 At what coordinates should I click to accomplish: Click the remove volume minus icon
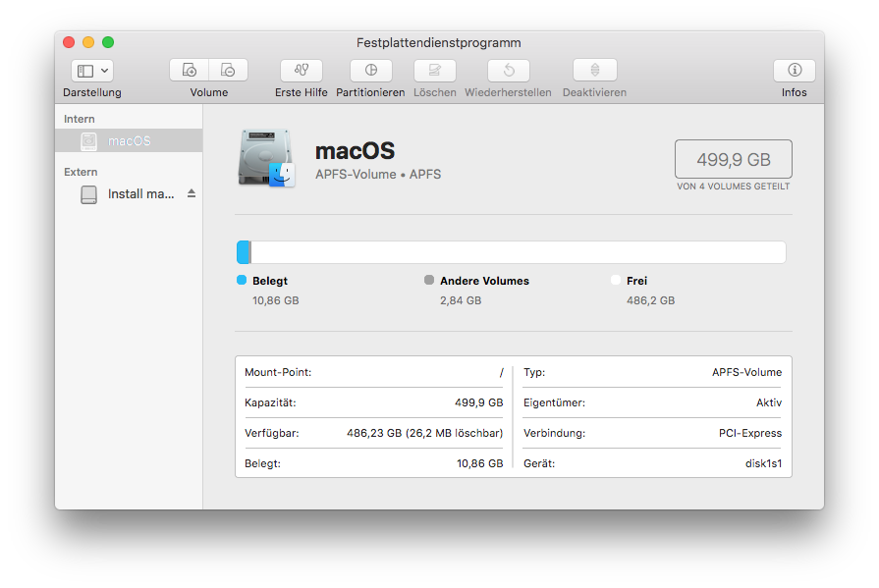(x=228, y=71)
